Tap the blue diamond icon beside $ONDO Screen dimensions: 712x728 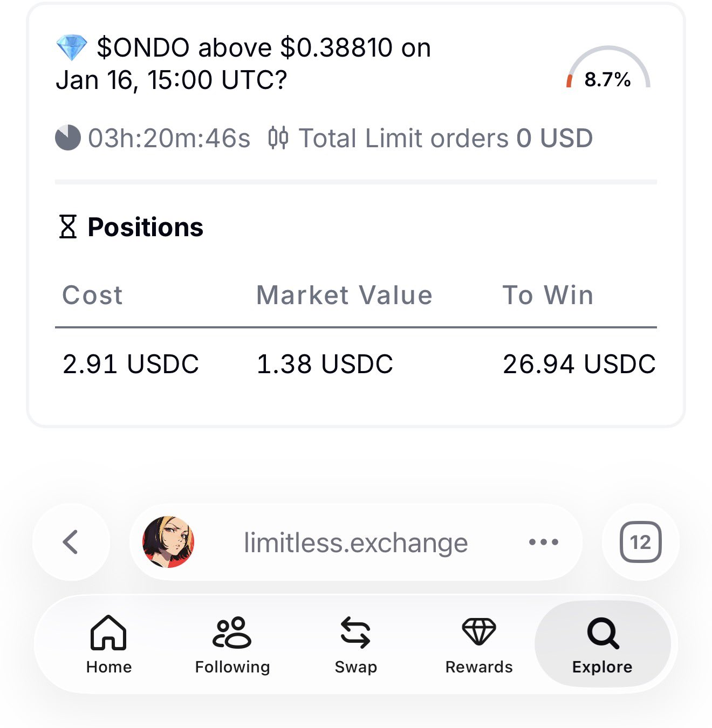pyautogui.click(x=72, y=48)
